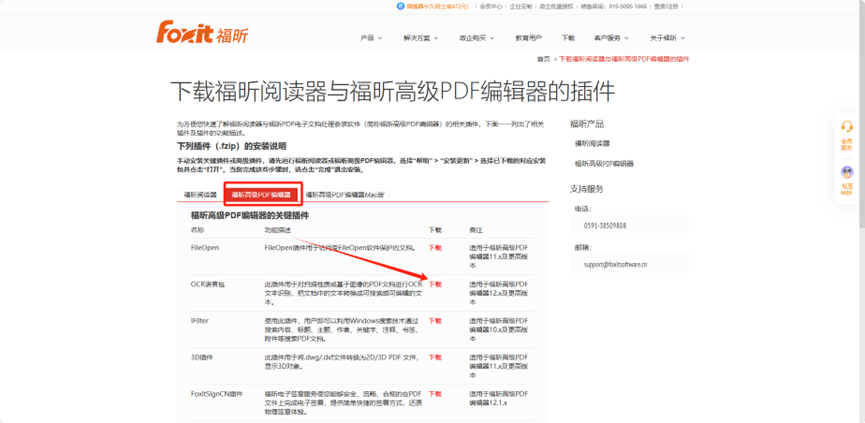Expand the 产品 navigation dropdown
The width and height of the screenshot is (865, 423).
371,38
